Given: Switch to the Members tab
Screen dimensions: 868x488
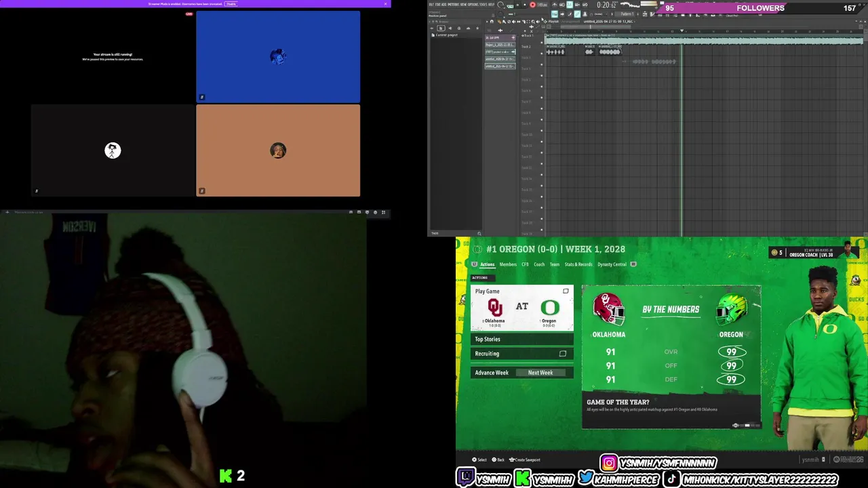Looking at the screenshot, I should point(508,264).
